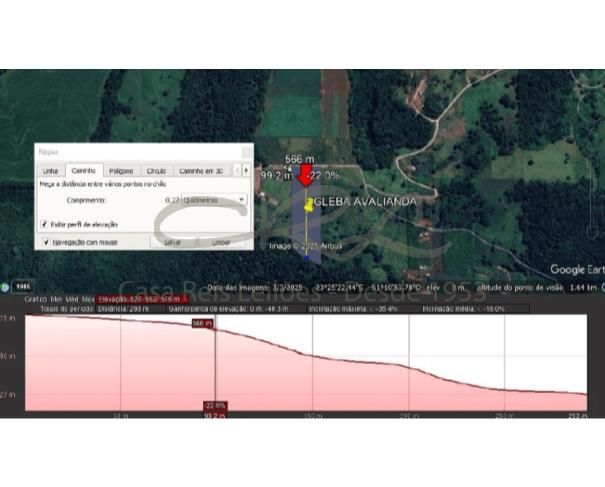This screenshot has width=605, height=487.
Task: Click the 566 m label on the map
Action: [x=299, y=159]
